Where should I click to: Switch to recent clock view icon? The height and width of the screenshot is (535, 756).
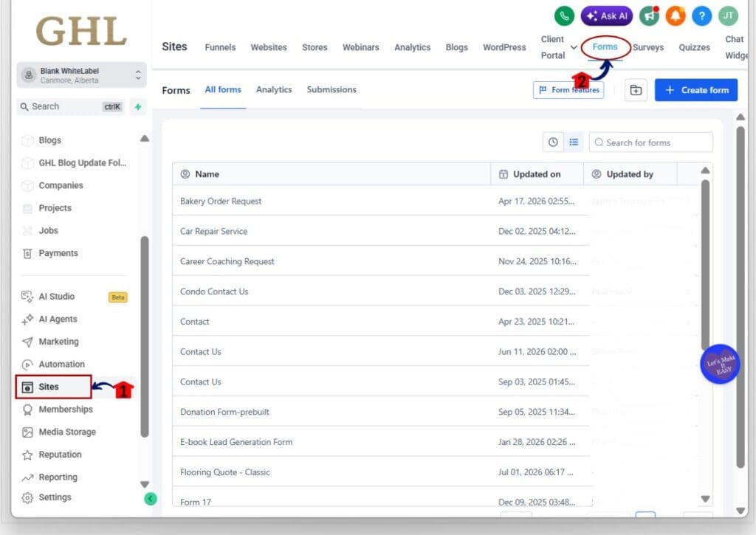point(553,142)
